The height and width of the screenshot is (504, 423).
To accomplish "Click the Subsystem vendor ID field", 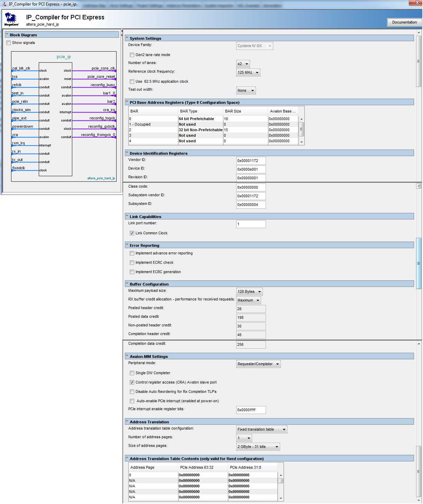I will click(251, 196).
